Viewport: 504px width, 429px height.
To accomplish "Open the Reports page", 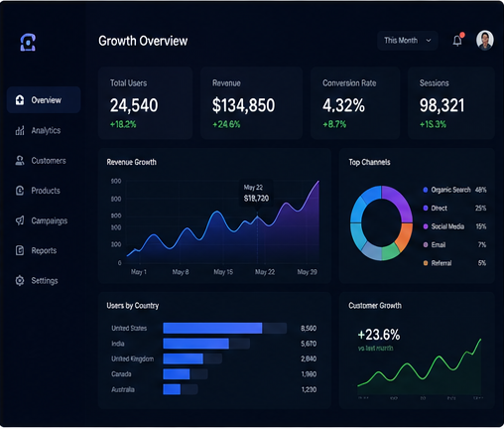I will pos(36,250).
